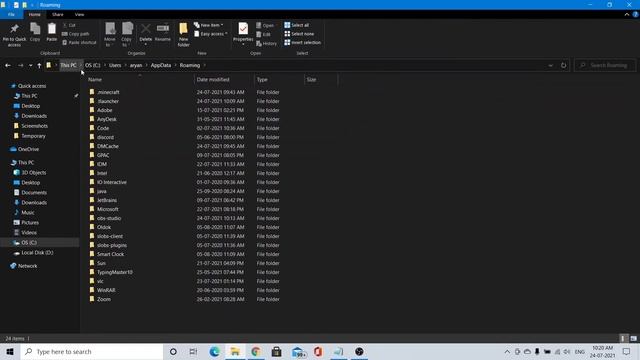
Task: Open the File menu tab
Action: point(11,14)
